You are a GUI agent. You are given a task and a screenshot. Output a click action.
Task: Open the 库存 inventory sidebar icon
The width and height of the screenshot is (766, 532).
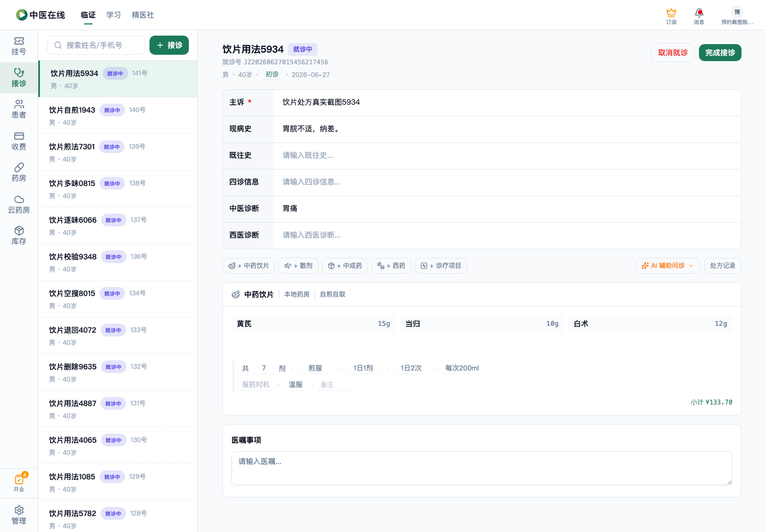[x=19, y=236]
